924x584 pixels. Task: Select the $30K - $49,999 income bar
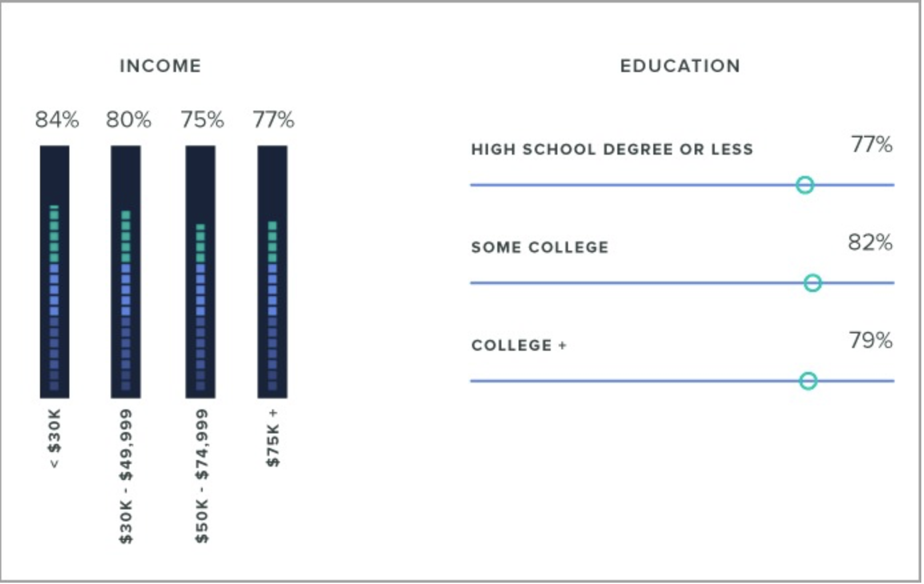126,272
